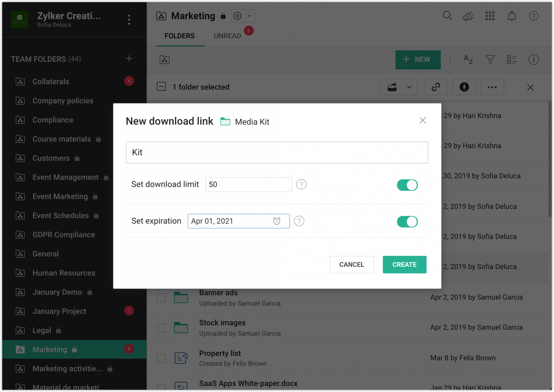The width and height of the screenshot is (554, 392).
Task: Click the CREATE button
Action: (404, 264)
